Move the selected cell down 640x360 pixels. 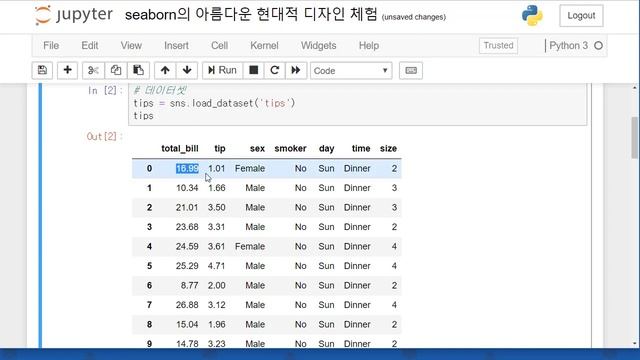pyautogui.click(x=187, y=70)
